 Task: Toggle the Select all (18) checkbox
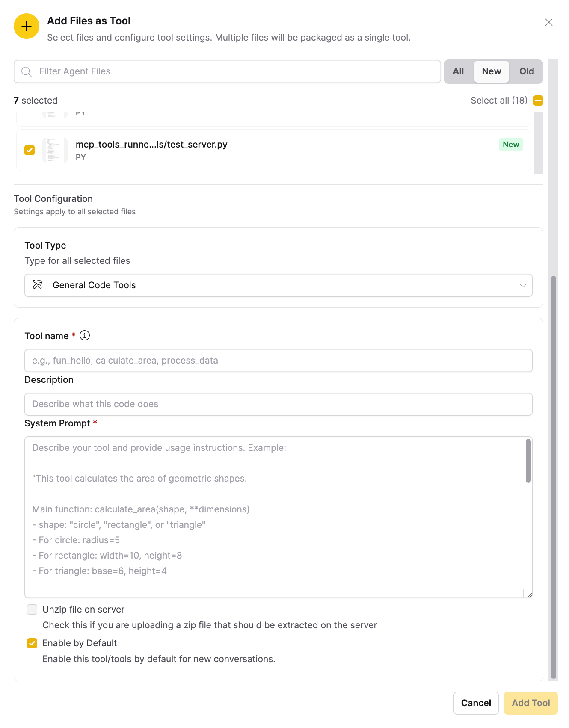[538, 101]
